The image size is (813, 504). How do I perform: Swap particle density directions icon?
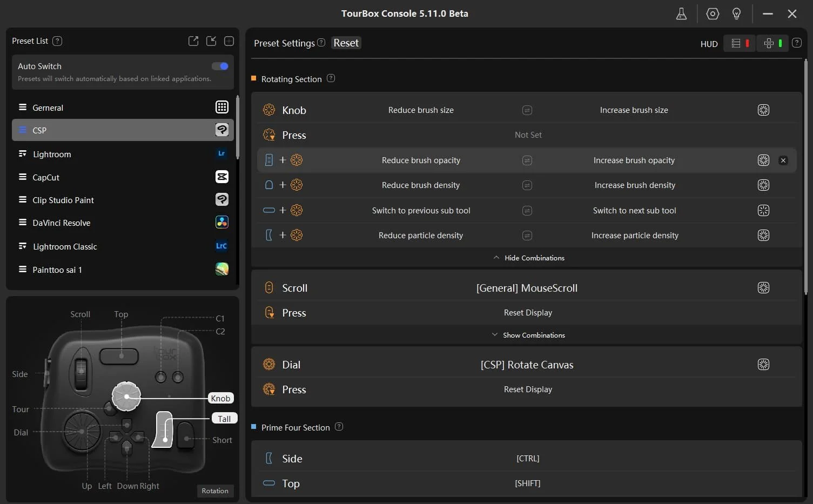(527, 236)
